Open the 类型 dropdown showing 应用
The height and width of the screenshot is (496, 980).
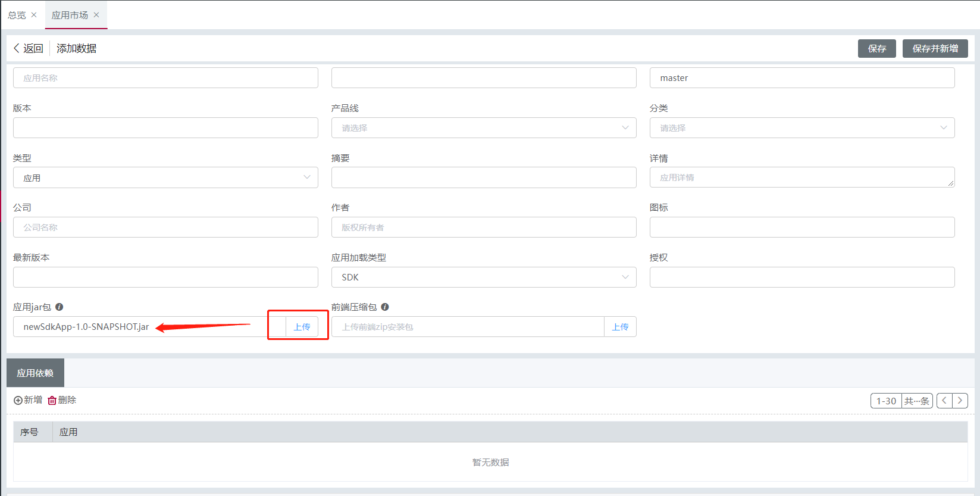tap(165, 177)
